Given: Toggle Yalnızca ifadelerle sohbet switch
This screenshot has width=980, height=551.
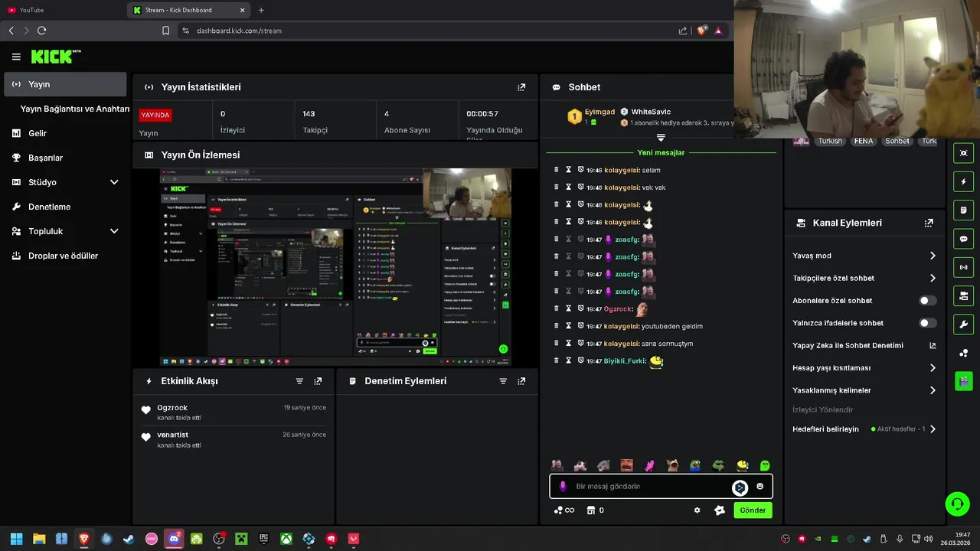Looking at the screenshot, I should click(x=927, y=323).
